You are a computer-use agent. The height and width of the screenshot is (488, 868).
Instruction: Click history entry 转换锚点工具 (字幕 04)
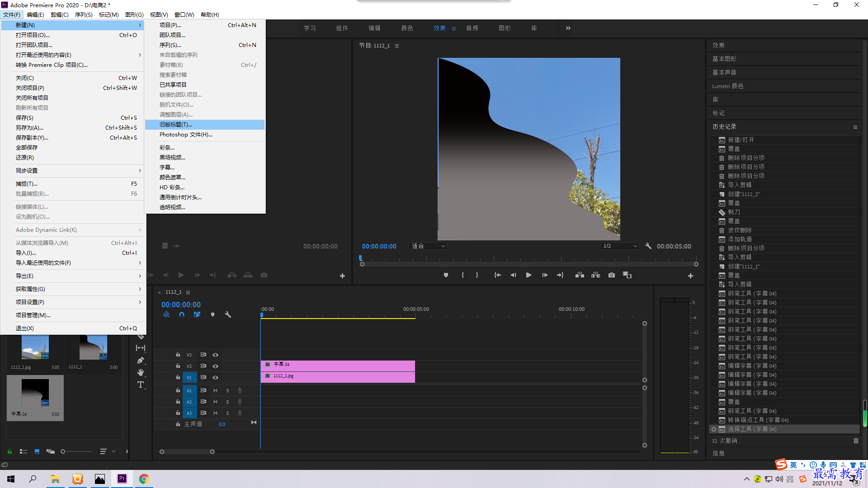(x=784, y=420)
